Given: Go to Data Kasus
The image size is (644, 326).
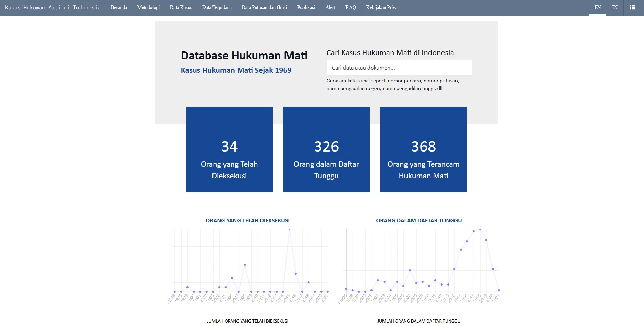Looking at the screenshot, I should click(x=181, y=8).
